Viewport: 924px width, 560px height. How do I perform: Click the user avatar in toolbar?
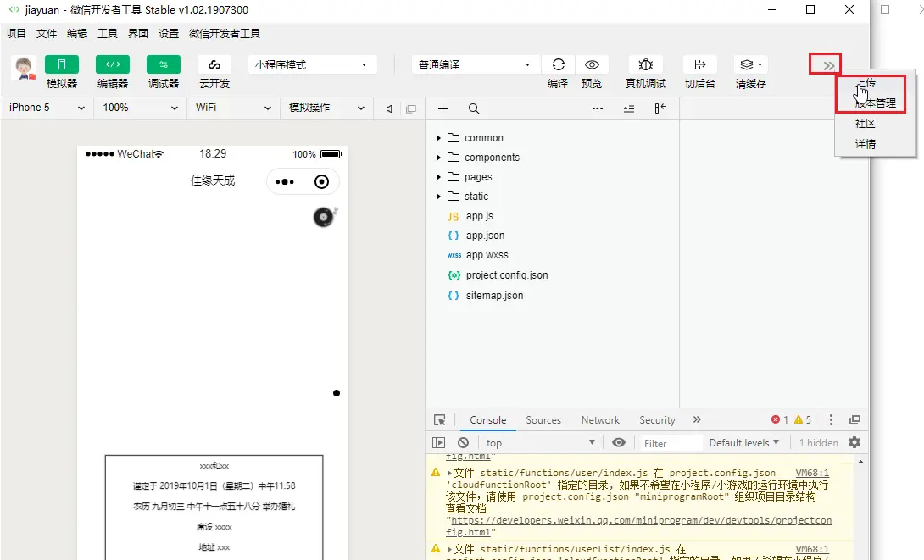coord(24,68)
